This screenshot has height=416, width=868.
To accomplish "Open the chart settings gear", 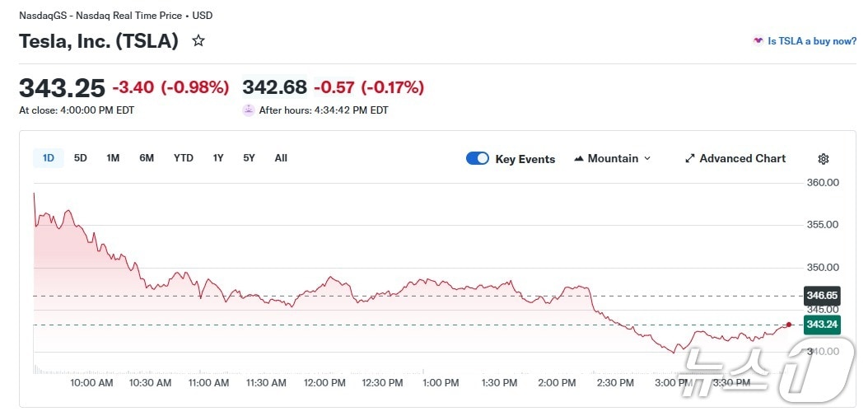I will point(824,159).
